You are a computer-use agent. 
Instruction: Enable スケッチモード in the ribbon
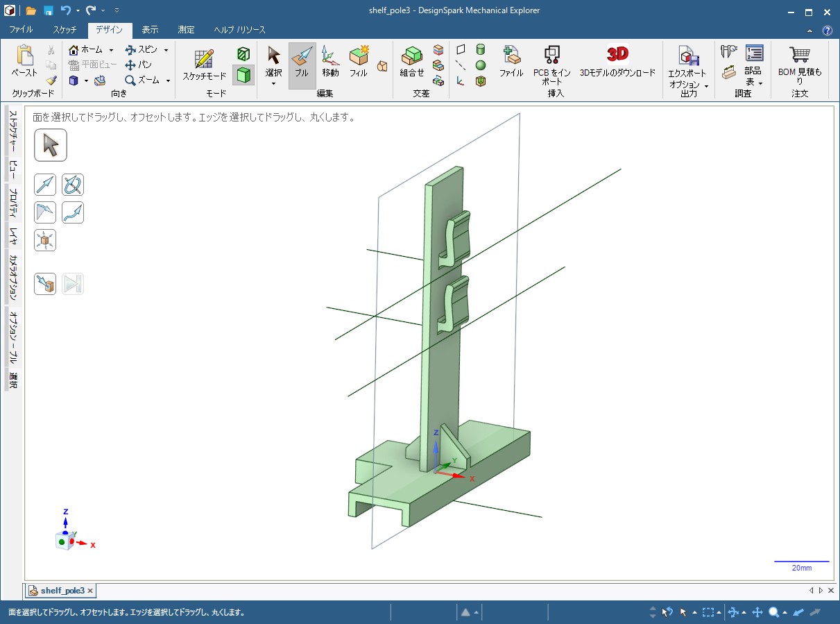point(203,62)
